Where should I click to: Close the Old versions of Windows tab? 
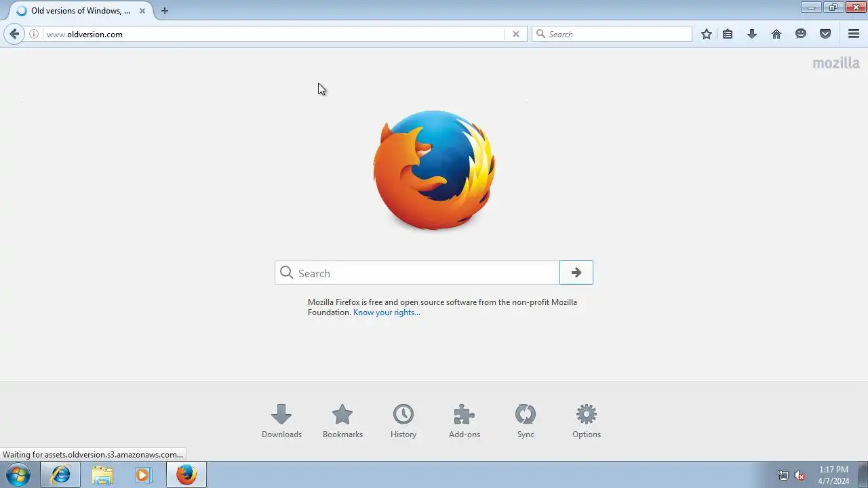pyautogui.click(x=142, y=11)
